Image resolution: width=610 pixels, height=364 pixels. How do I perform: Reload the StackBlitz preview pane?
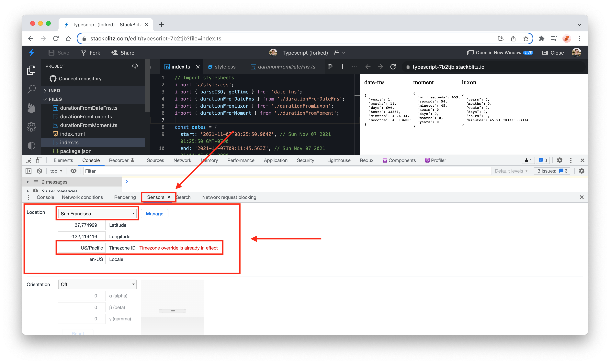point(393,67)
